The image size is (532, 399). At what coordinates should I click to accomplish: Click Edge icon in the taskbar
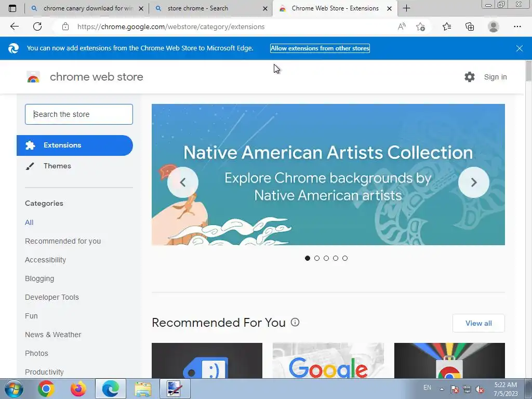click(x=111, y=389)
